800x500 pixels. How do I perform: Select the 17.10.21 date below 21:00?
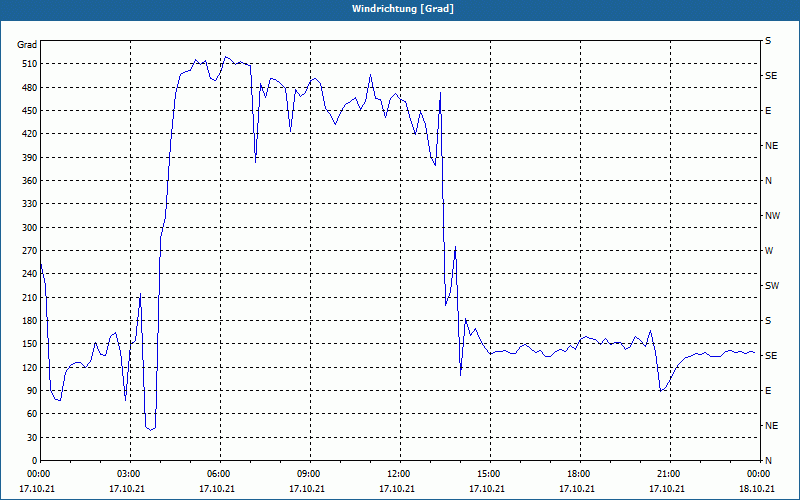pyautogui.click(x=667, y=489)
